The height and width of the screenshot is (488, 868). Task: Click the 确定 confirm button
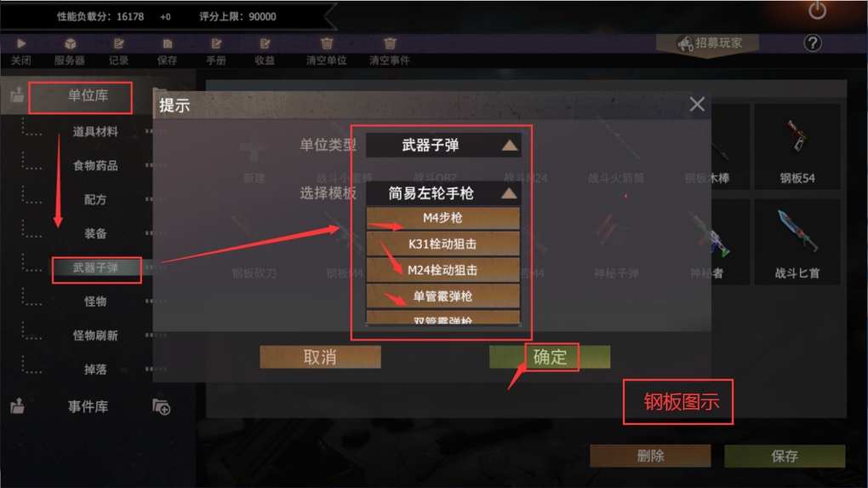550,357
